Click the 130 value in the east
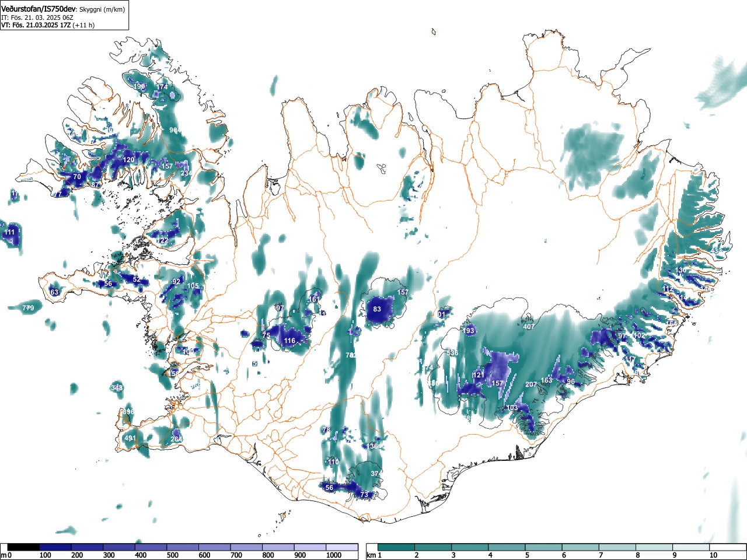The height and width of the screenshot is (560, 747). pyautogui.click(x=681, y=270)
